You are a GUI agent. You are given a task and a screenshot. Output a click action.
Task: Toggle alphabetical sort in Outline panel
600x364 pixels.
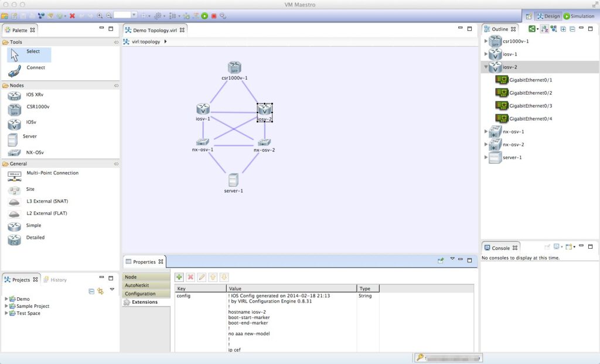pos(544,29)
